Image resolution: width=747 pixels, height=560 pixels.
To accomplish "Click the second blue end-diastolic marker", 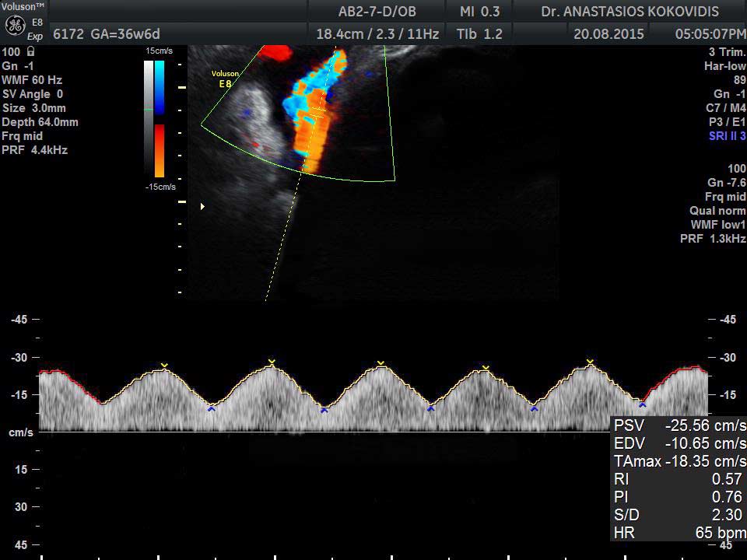I will [324, 410].
